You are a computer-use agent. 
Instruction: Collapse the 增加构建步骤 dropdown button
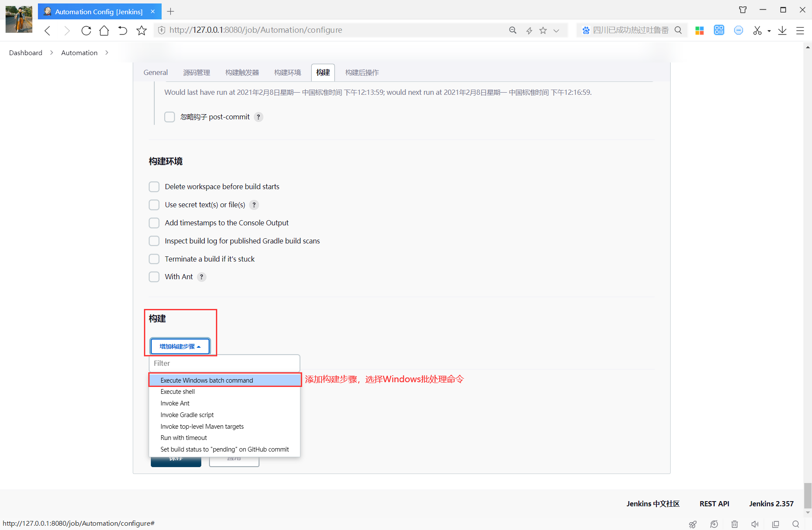(180, 346)
